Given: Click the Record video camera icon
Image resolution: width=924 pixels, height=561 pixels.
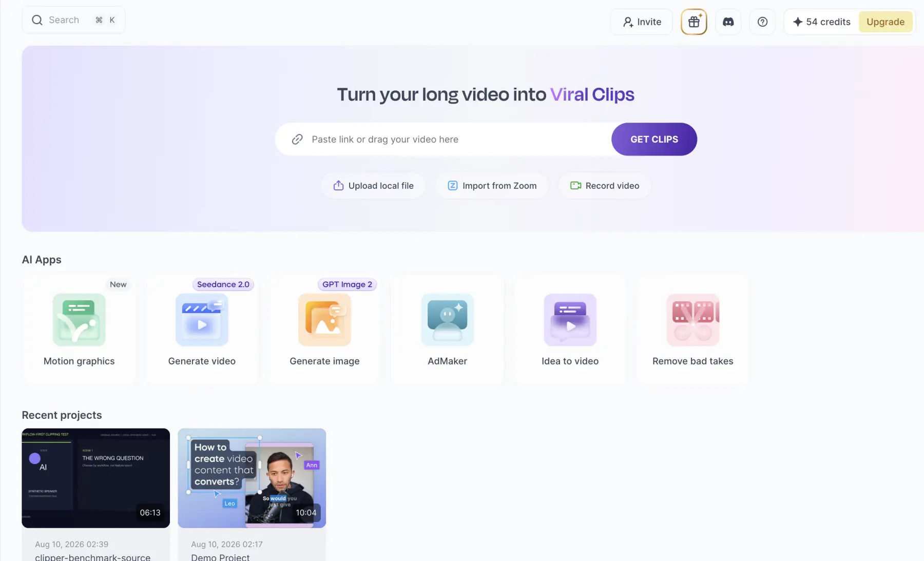Looking at the screenshot, I should [575, 185].
